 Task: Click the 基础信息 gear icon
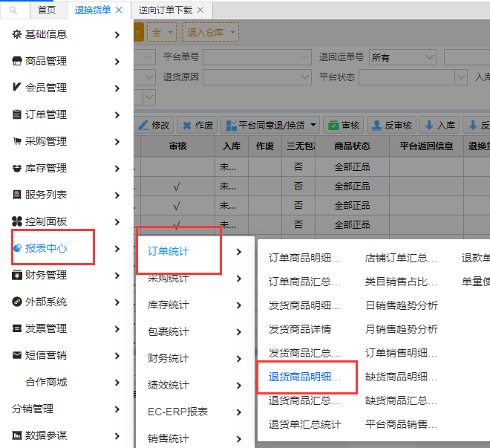click(17, 34)
